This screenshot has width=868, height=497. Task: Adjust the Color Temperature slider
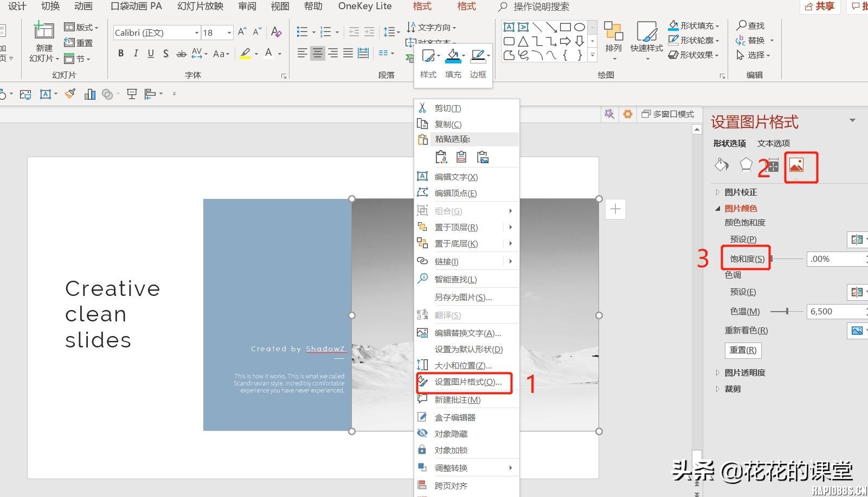[x=787, y=311]
